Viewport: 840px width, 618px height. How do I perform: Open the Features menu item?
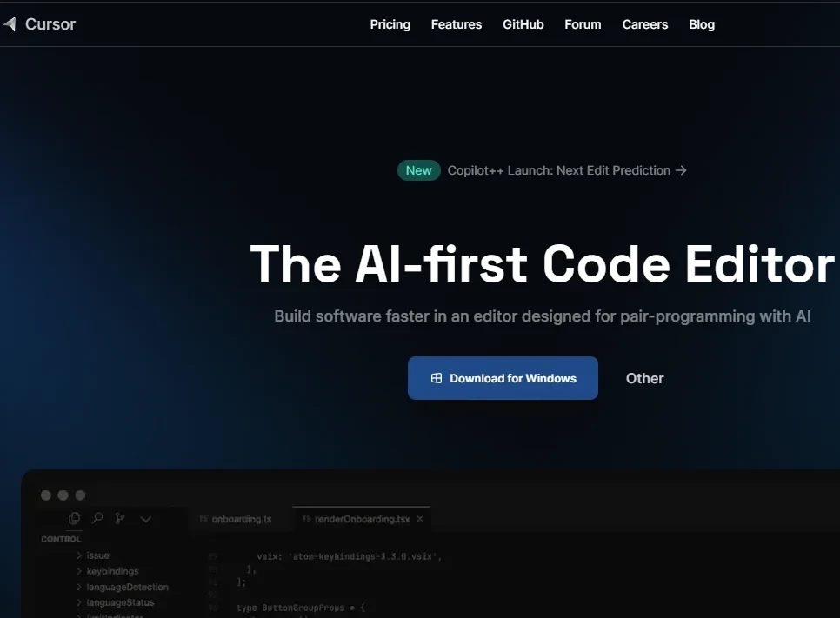tap(457, 24)
